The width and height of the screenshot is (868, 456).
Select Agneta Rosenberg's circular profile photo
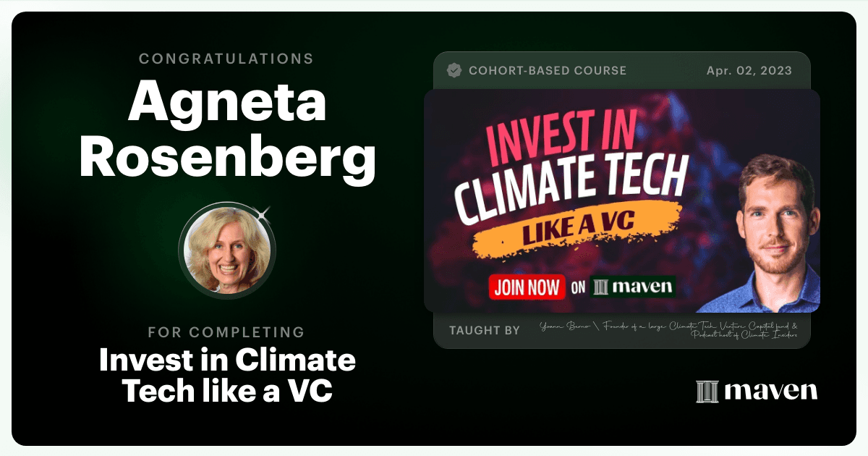227,250
